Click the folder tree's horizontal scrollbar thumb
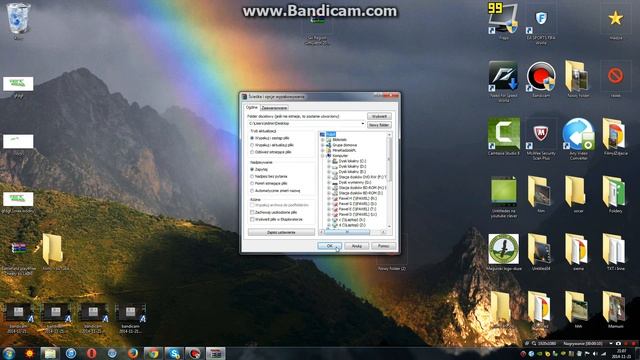 click(347, 232)
